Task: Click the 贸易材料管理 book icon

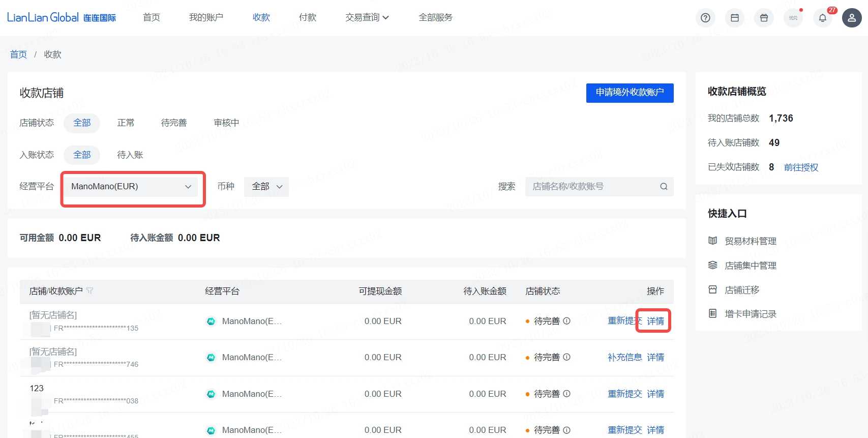Action: (x=713, y=241)
